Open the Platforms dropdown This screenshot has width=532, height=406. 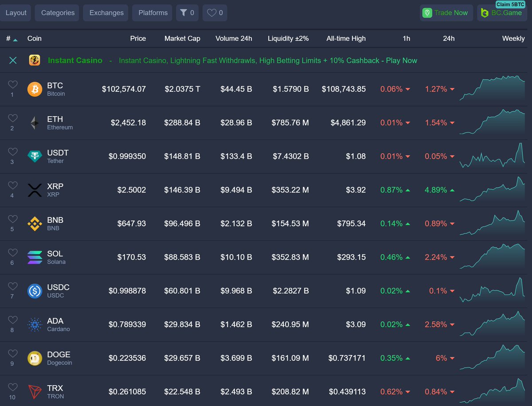pos(153,13)
